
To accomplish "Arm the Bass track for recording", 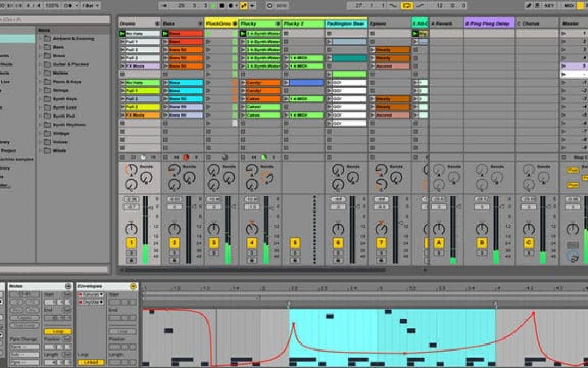I will pyautogui.click(x=174, y=260).
